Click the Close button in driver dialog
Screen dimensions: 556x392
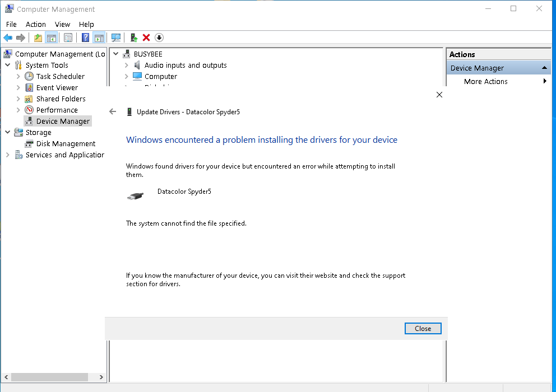point(423,329)
